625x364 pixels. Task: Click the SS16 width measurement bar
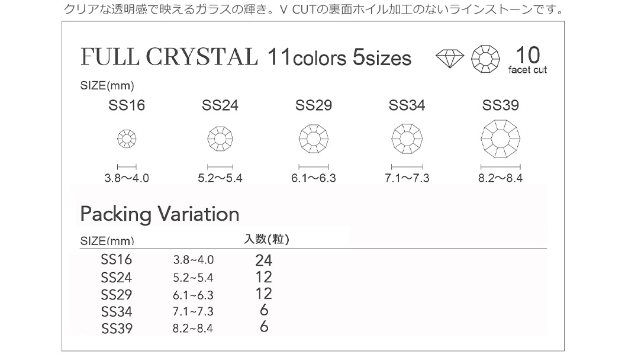pyautogui.click(x=127, y=167)
